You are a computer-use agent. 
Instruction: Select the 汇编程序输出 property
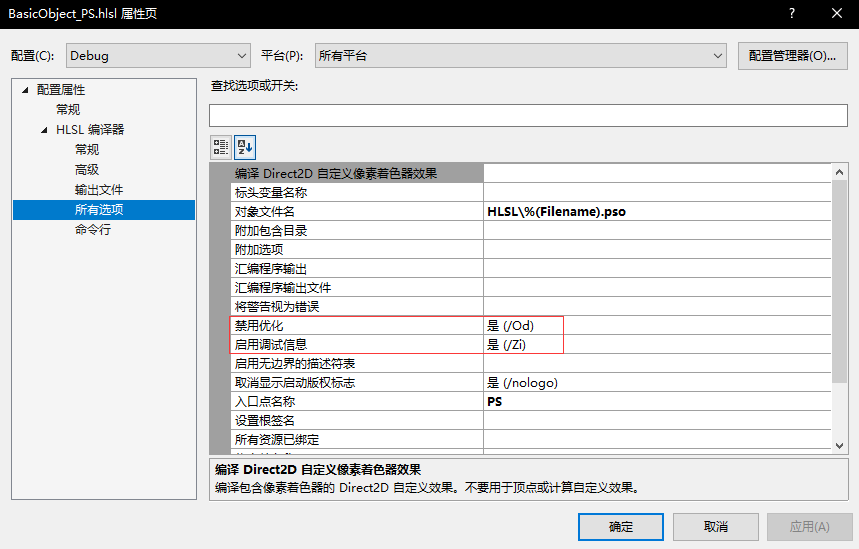tap(357, 268)
